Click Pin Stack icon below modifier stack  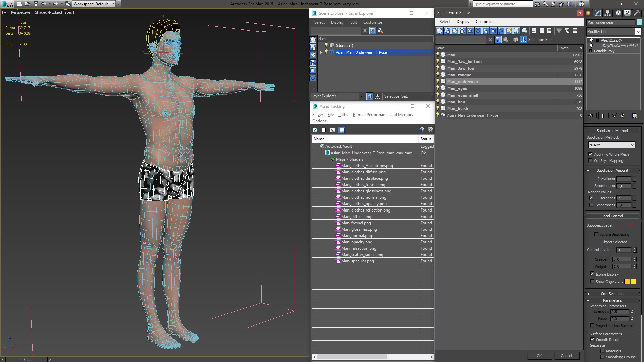pyautogui.click(x=591, y=116)
